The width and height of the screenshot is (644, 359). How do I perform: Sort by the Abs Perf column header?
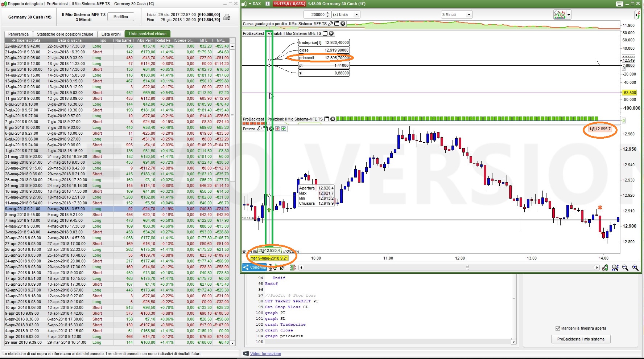[x=145, y=40]
